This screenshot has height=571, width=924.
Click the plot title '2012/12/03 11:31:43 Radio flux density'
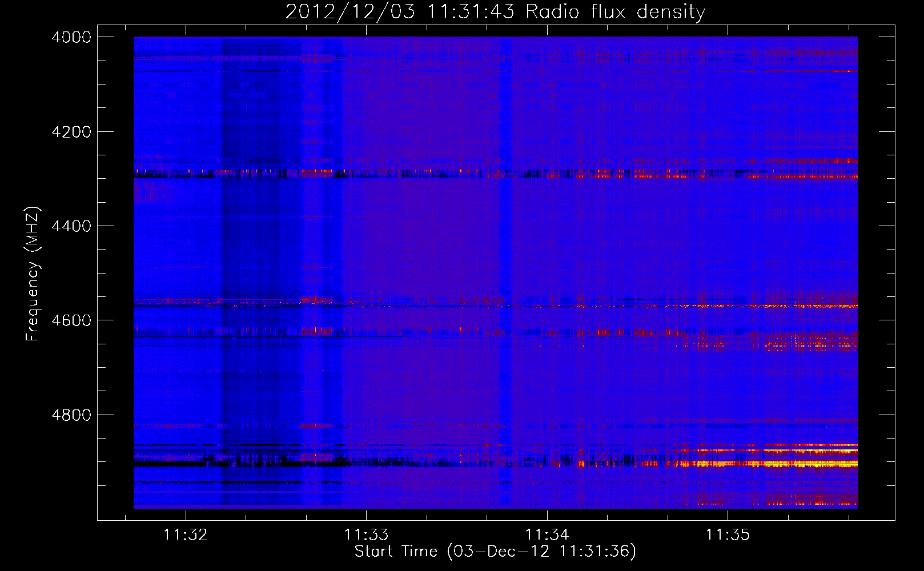tap(496, 11)
